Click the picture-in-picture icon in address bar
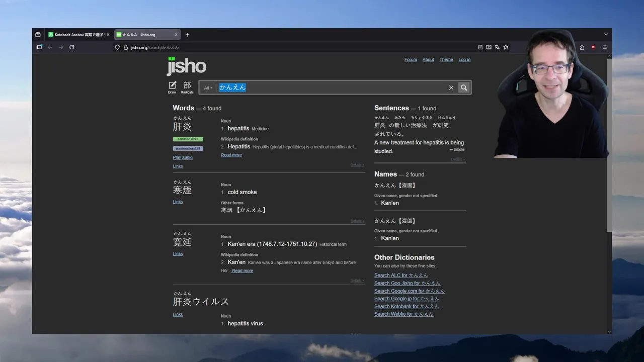 pyautogui.click(x=489, y=47)
